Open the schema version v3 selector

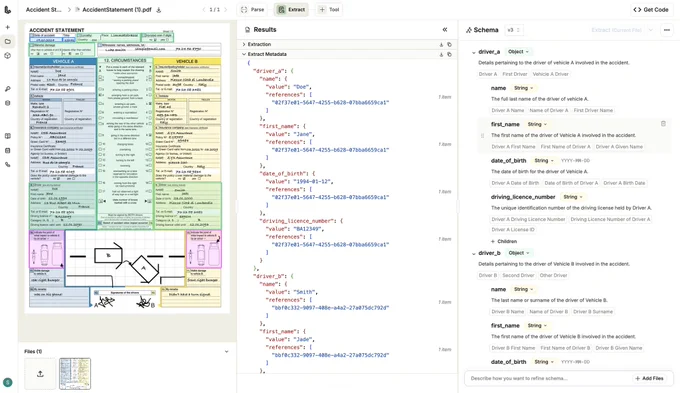[x=513, y=30]
